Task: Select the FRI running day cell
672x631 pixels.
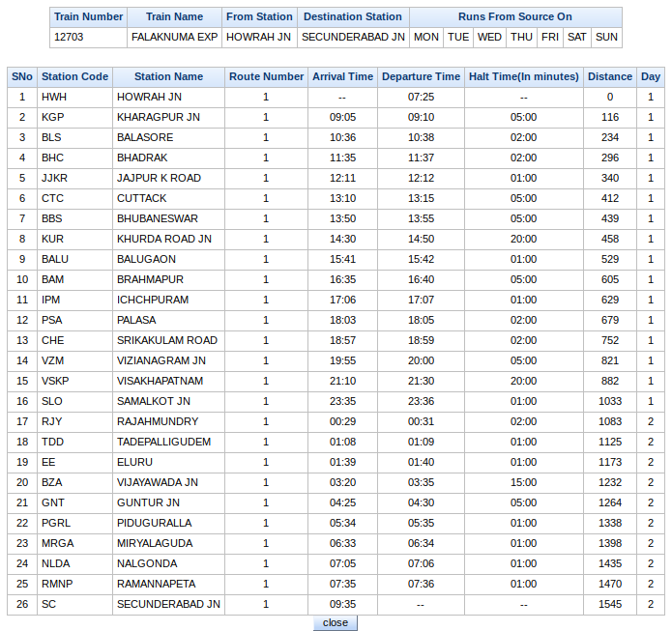Action: pyautogui.click(x=550, y=38)
